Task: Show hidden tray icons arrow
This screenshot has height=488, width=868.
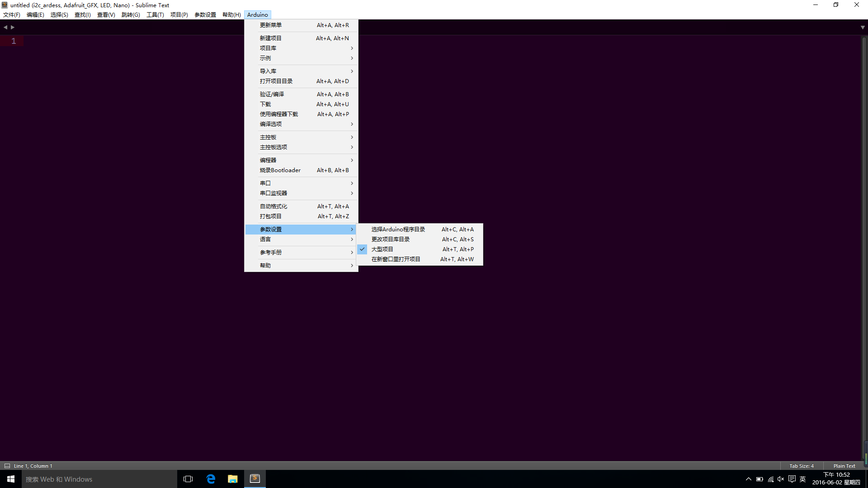Action: pyautogui.click(x=749, y=479)
